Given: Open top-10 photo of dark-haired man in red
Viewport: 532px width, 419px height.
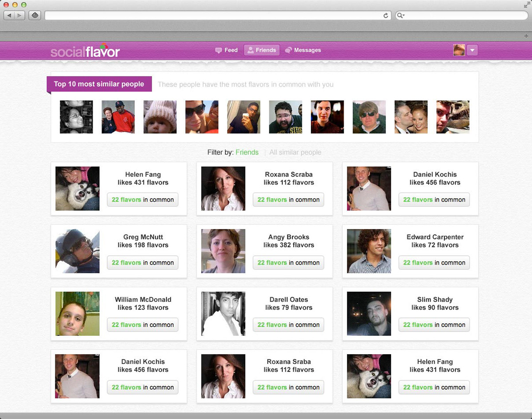Looking at the screenshot, I should (327, 117).
